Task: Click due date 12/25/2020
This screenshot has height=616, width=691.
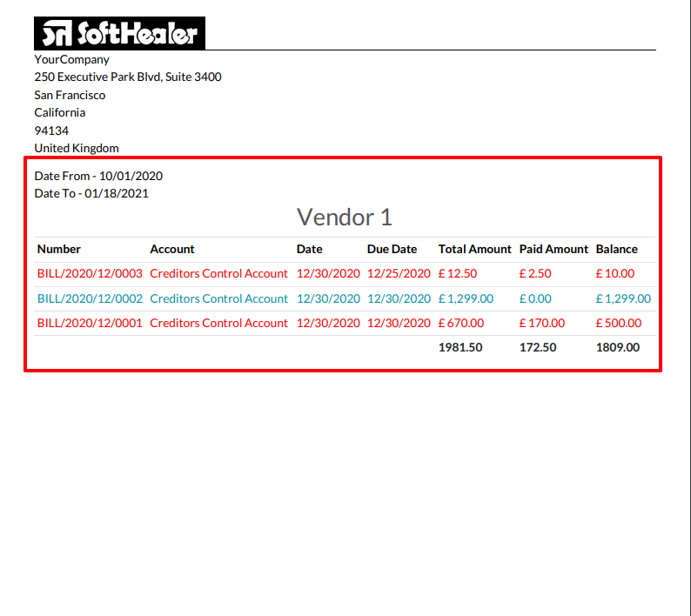Action: [x=399, y=273]
